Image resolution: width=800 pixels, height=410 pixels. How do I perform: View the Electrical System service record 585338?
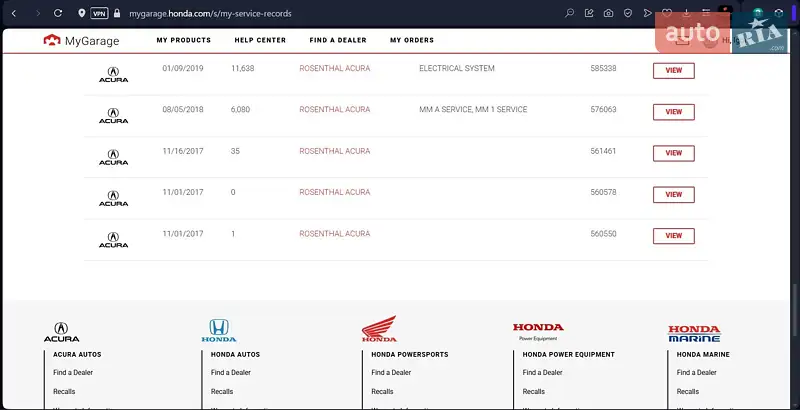673,70
